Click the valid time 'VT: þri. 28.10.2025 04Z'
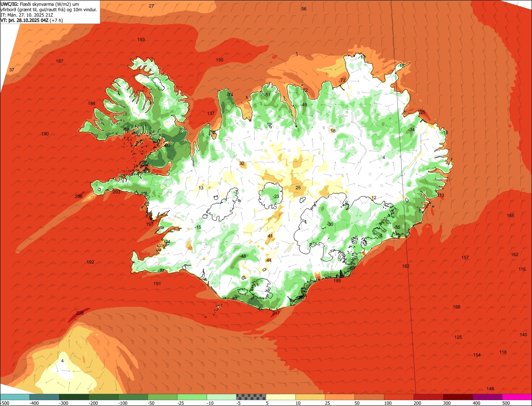Image resolution: width=532 pixels, height=406 pixels. pos(25,20)
